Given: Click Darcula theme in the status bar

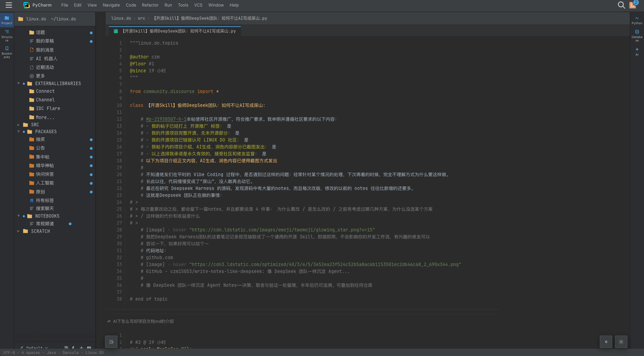Looking at the screenshot, I should point(71,353).
